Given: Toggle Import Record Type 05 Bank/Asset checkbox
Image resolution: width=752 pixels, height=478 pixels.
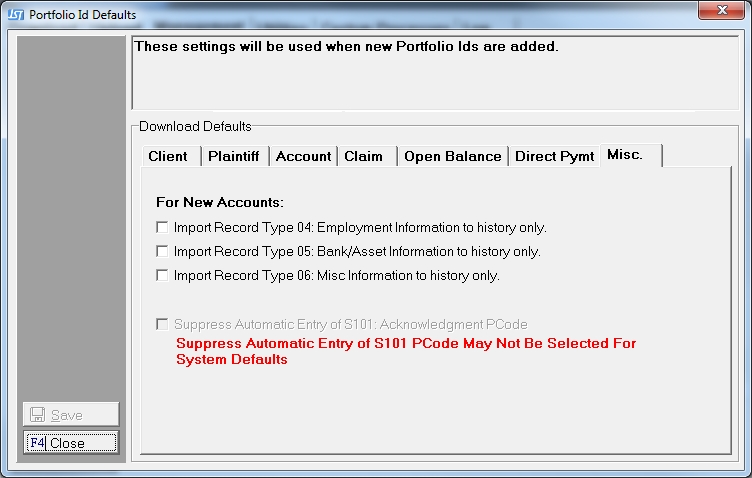Looking at the screenshot, I should 162,251.
